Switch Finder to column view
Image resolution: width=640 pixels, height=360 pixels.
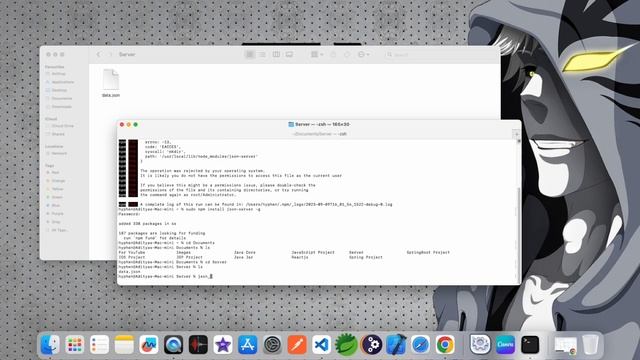276,54
